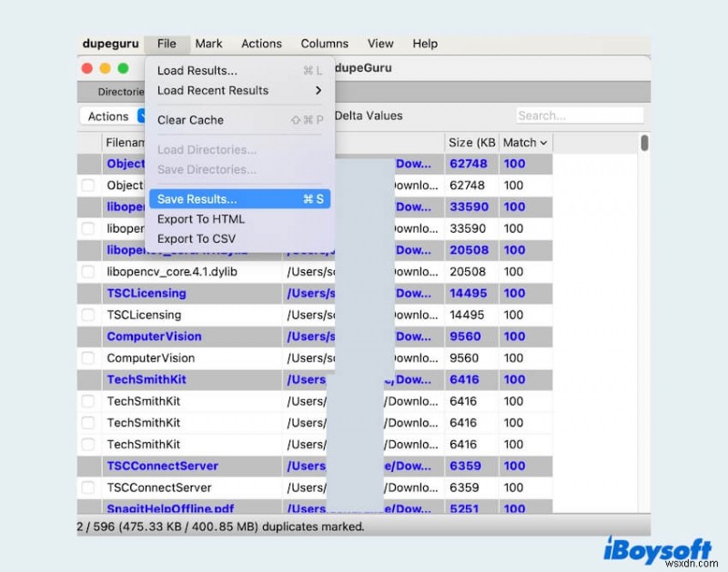This screenshot has width=728, height=572.
Task: Open the Actions menu in menu bar
Action: point(261,44)
